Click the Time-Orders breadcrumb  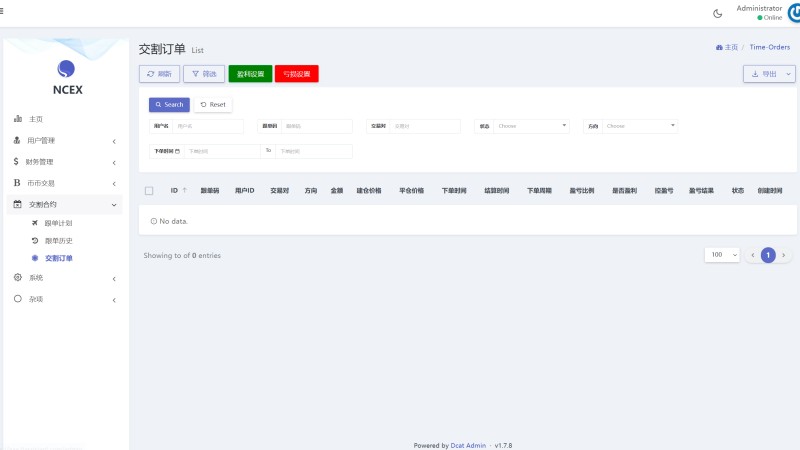click(769, 47)
